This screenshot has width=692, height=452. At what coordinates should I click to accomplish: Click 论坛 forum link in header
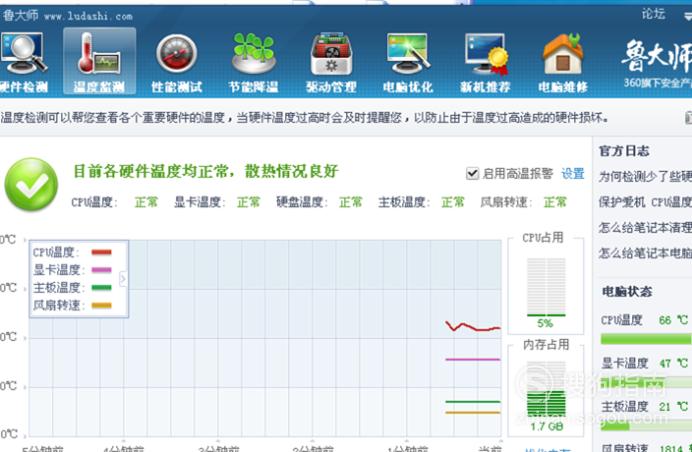coord(653,14)
